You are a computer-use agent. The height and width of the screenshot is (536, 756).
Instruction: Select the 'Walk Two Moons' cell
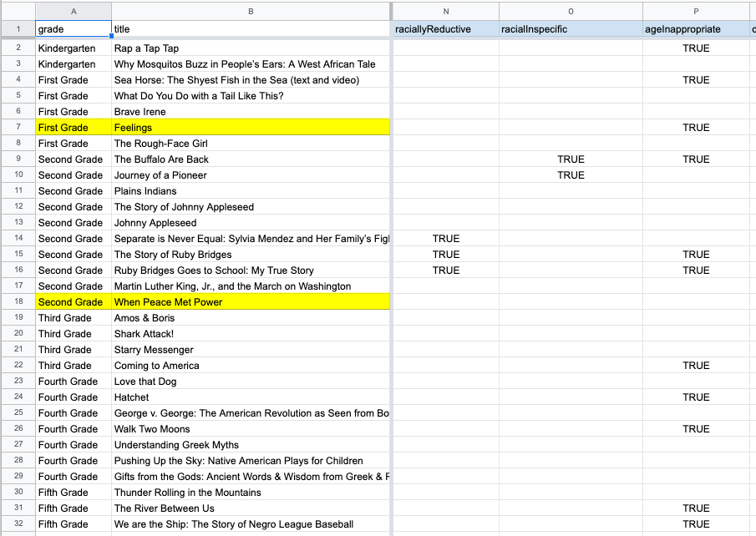pos(251,429)
